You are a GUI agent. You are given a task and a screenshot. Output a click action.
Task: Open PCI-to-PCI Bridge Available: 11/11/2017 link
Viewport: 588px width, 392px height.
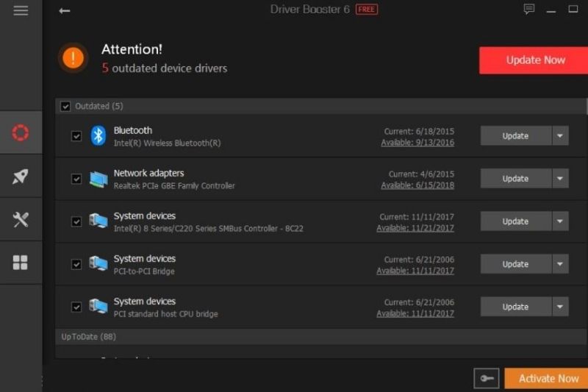(415, 271)
